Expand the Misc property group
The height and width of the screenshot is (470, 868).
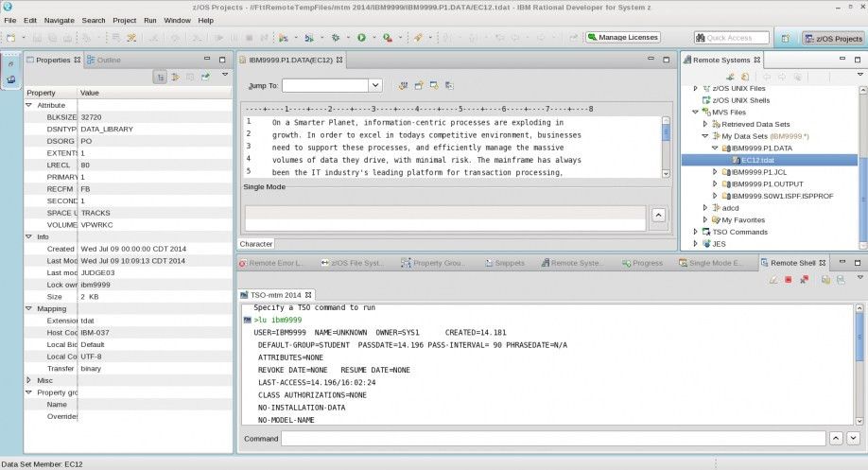[x=28, y=380]
